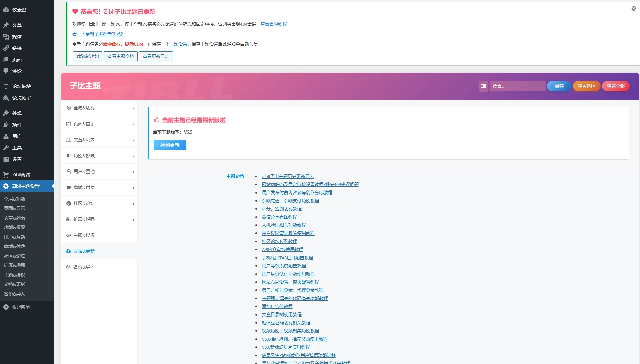Click the 检测更新 check update button
The width and height of the screenshot is (640, 364).
click(170, 145)
